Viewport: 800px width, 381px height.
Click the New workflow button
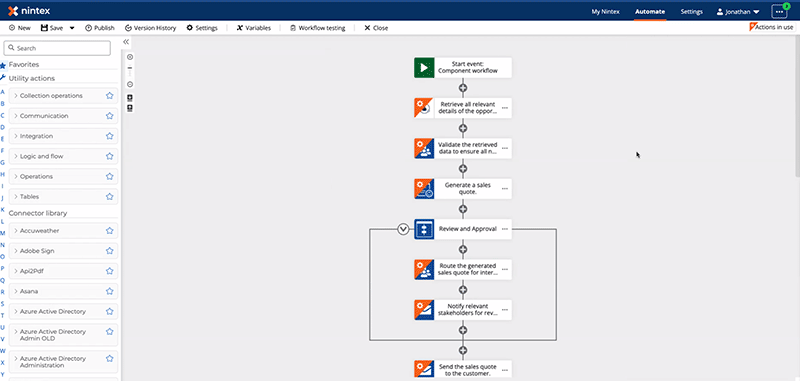tap(20, 28)
